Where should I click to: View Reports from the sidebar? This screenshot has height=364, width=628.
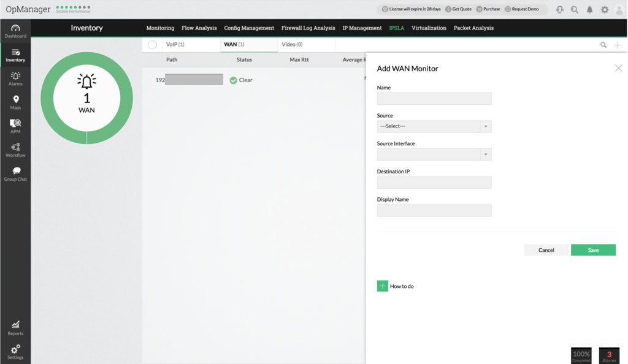[15, 328]
